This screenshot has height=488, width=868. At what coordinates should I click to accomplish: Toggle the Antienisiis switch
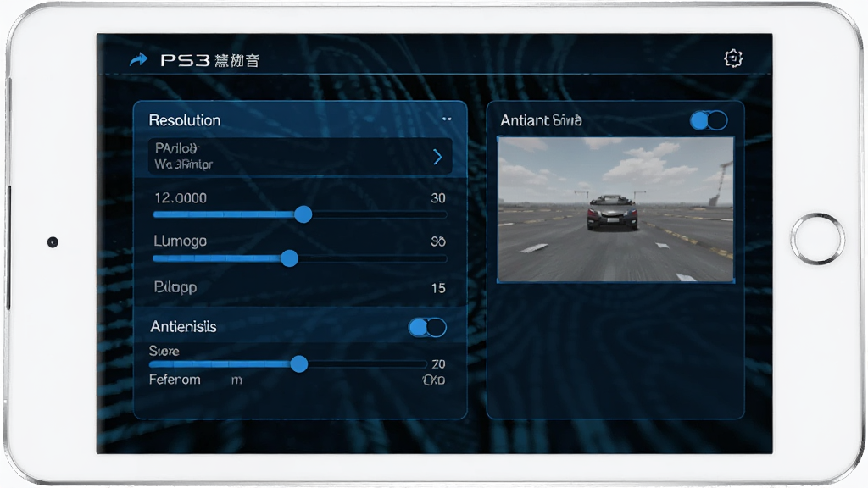(427, 328)
